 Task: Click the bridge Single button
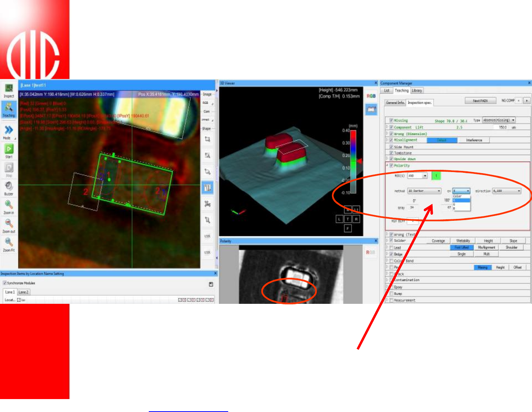click(461, 254)
